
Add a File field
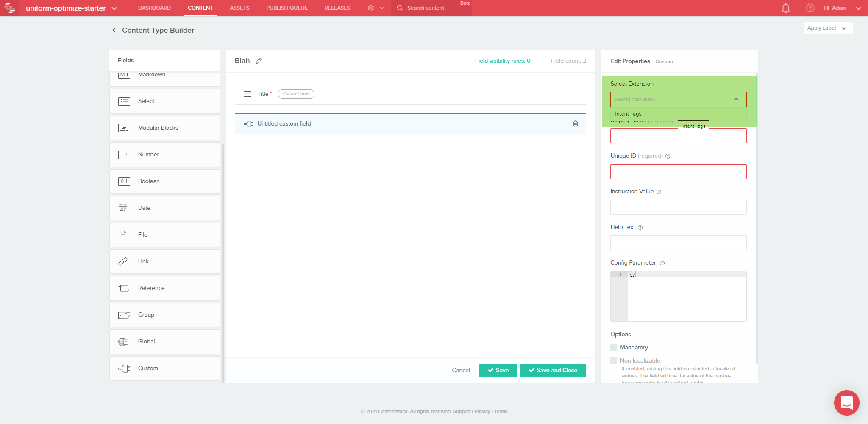(x=164, y=235)
